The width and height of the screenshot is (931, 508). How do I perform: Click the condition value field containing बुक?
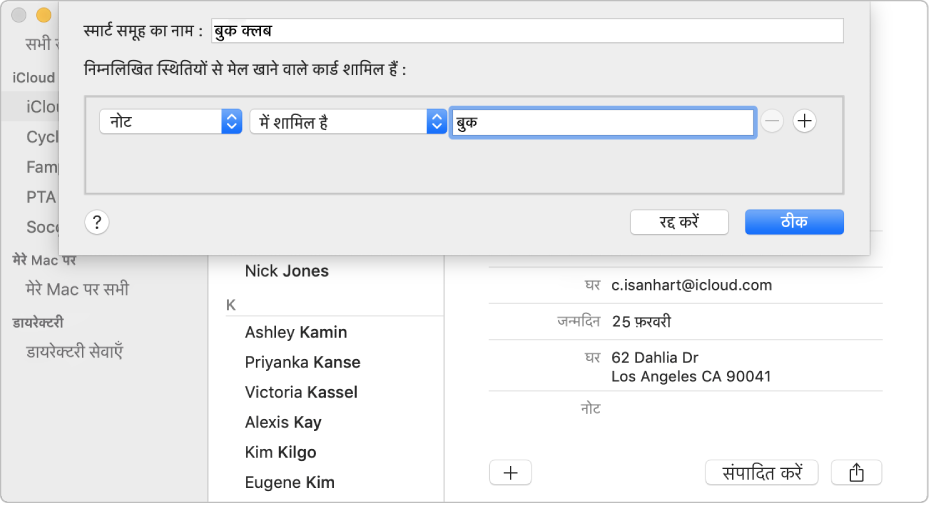603,122
